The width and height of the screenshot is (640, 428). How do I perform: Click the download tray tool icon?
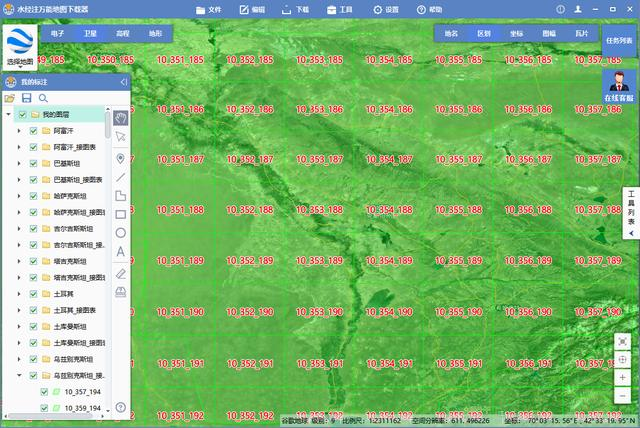point(120,292)
